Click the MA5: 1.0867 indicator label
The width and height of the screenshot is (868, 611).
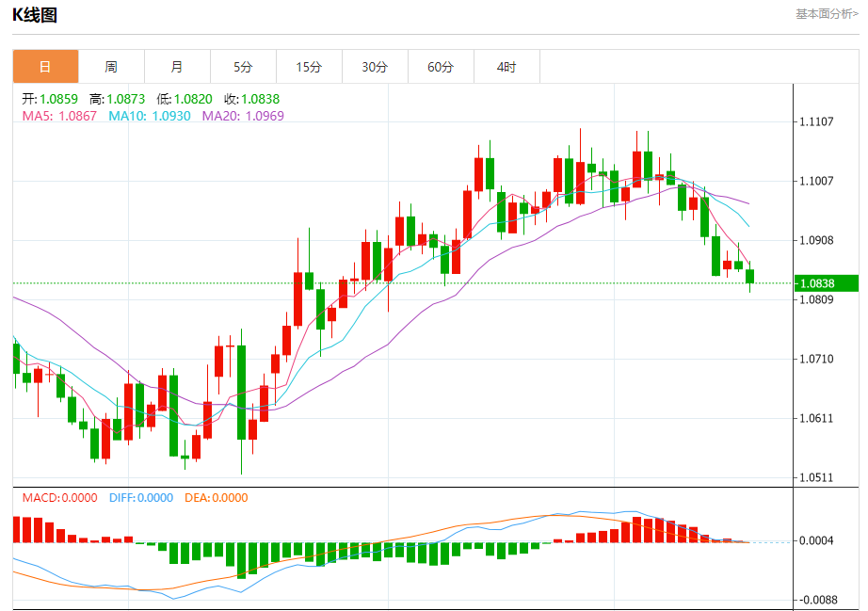click(x=59, y=116)
